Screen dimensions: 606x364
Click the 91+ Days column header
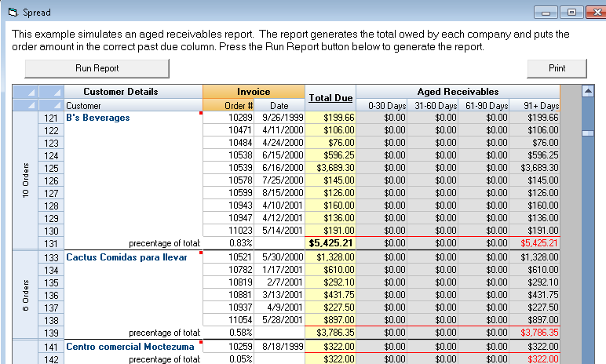click(x=535, y=105)
